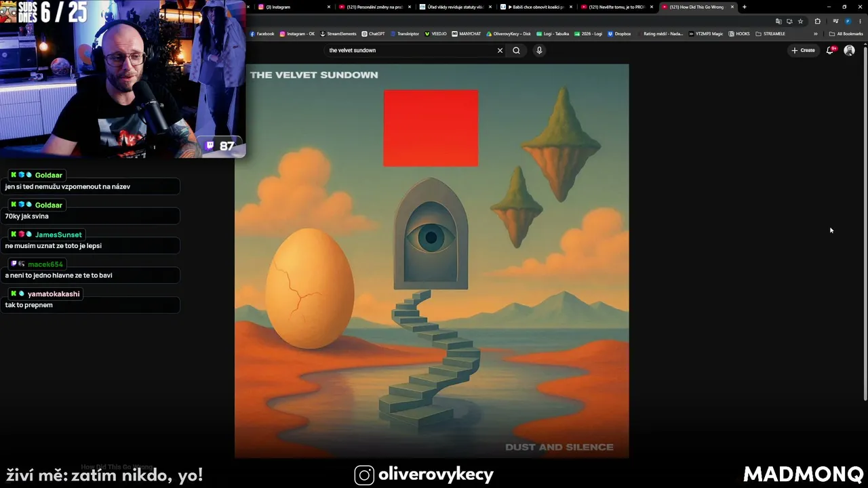Open the HOOKS bookmark
The image size is (868, 488).
(739, 34)
